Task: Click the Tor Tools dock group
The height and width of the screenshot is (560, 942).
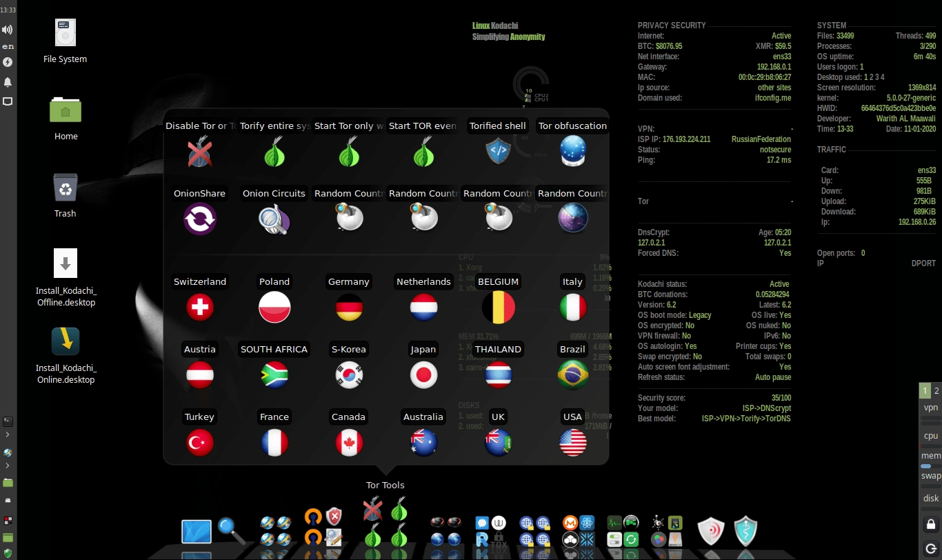Action: tap(385, 522)
